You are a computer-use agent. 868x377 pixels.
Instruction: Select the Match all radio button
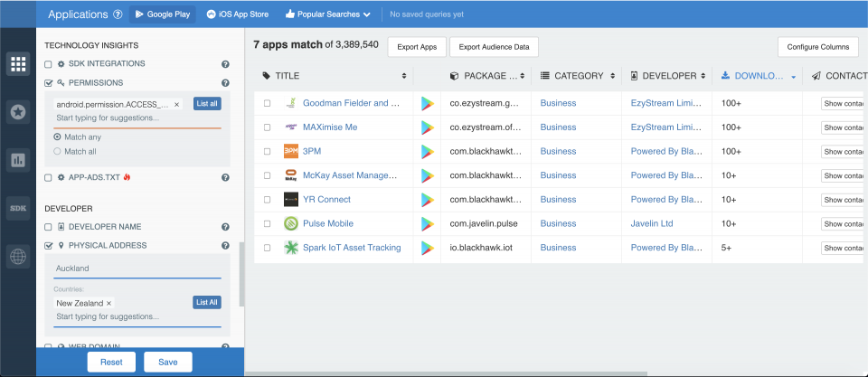click(57, 151)
